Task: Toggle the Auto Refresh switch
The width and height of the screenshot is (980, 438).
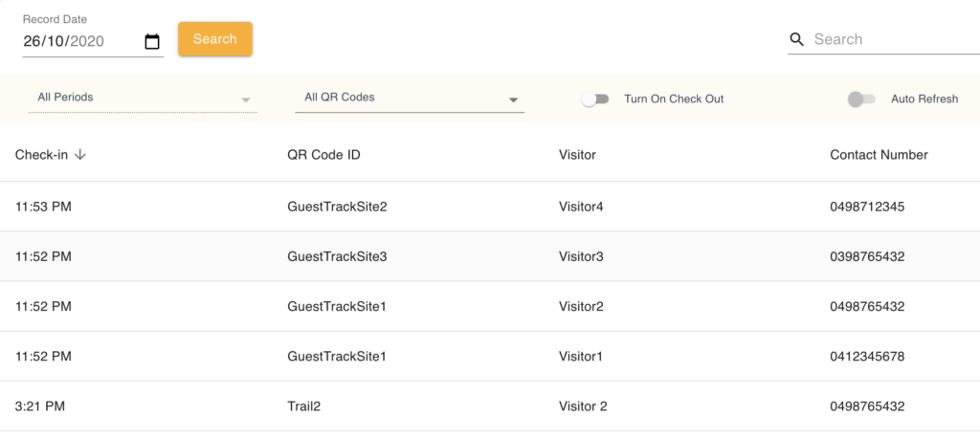Action: click(x=860, y=99)
